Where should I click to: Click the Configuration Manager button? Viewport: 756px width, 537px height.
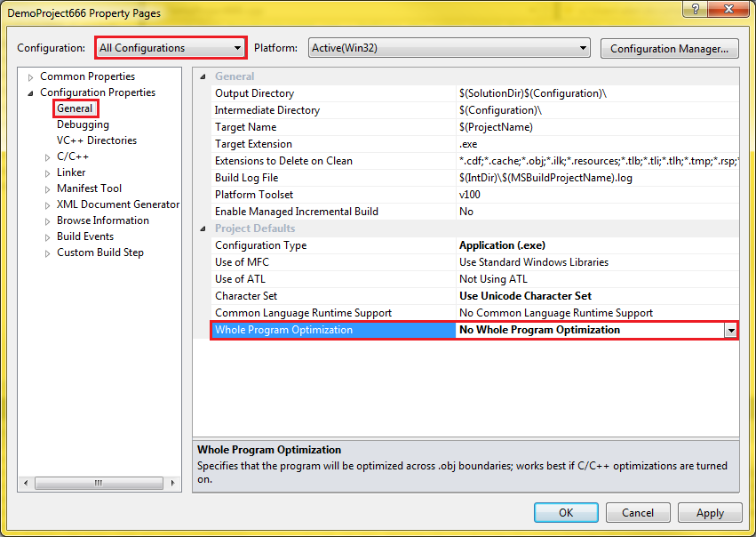(670, 48)
